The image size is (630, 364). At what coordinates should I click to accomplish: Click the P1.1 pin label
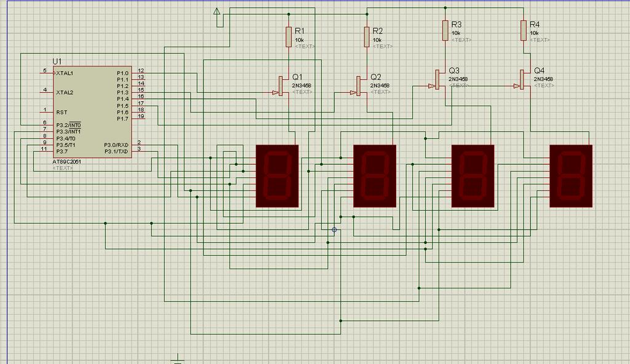(x=122, y=79)
